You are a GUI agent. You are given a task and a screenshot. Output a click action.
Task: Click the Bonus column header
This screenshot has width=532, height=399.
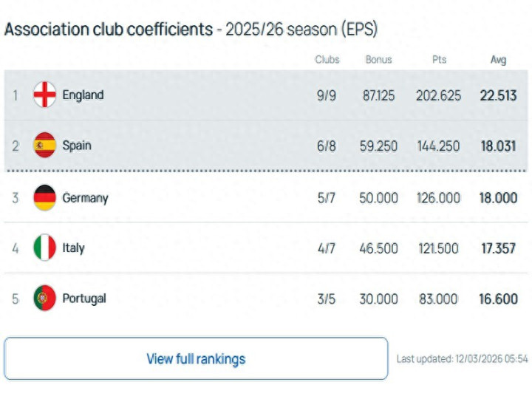(x=379, y=60)
